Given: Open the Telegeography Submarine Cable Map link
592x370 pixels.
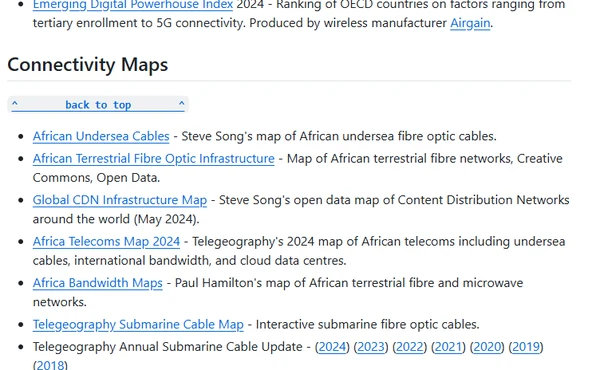Looking at the screenshot, I should coord(138,324).
